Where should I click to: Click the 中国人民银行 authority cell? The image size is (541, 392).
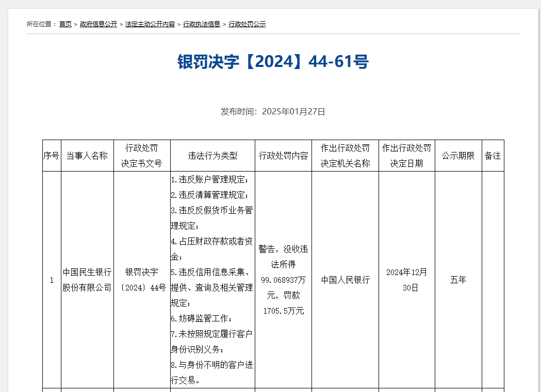[x=345, y=280]
